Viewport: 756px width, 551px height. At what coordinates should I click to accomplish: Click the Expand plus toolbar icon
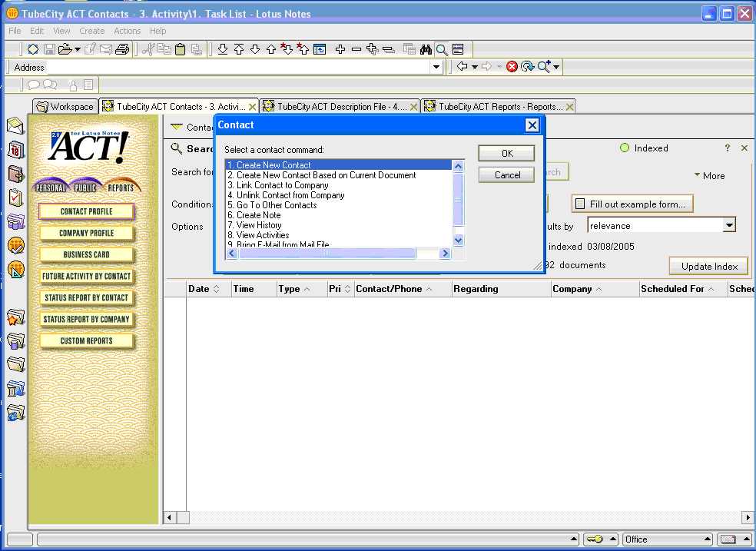tap(340, 49)
